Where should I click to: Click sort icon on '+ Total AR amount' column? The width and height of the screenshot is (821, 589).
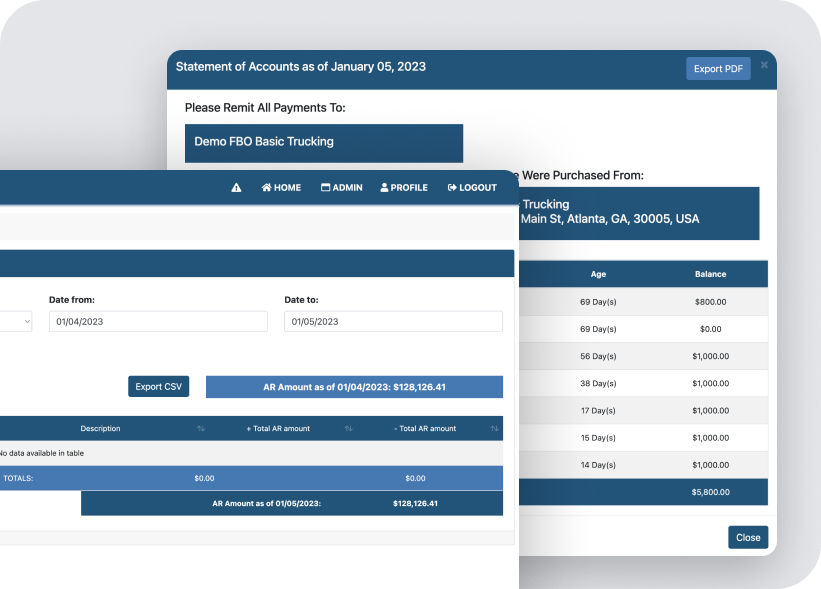(348, 427)
